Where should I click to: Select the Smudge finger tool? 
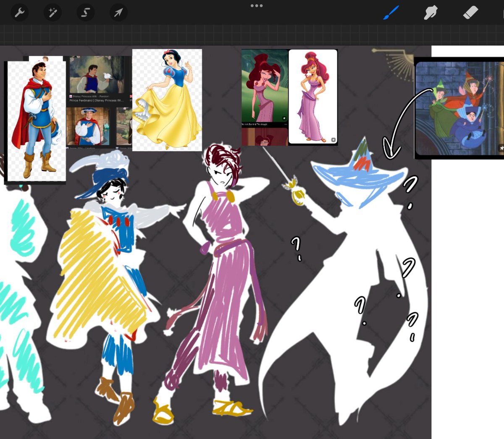point(430,13)
